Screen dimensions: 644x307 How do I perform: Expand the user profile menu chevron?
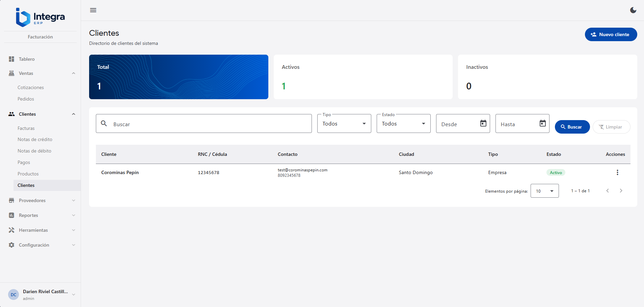click(74, 295)
